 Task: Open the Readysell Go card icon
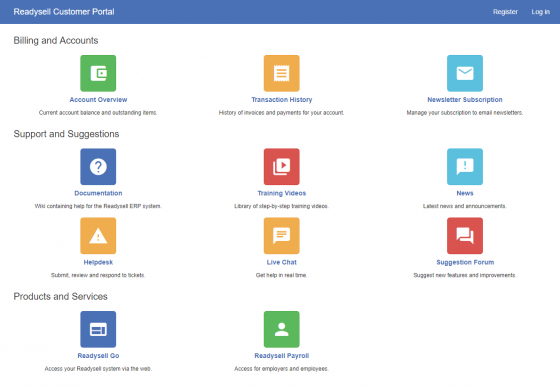(98, 329)
